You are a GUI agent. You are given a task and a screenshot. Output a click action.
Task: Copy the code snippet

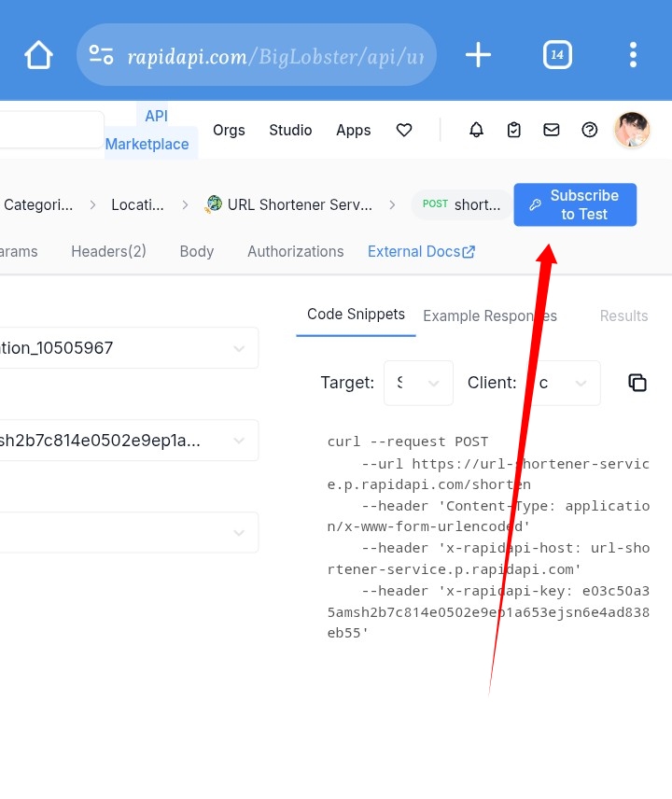(637, 383)
